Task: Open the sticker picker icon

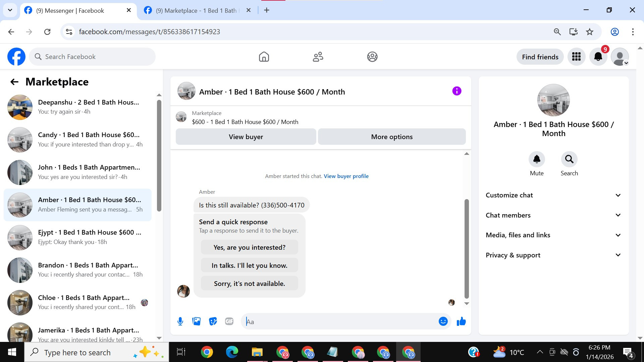Action: [213, 321]
